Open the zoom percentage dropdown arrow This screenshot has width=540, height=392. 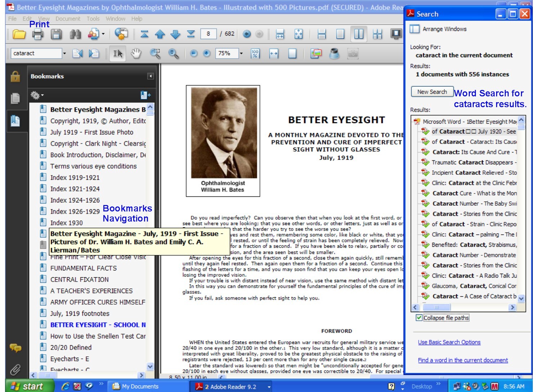pos(241,54)
